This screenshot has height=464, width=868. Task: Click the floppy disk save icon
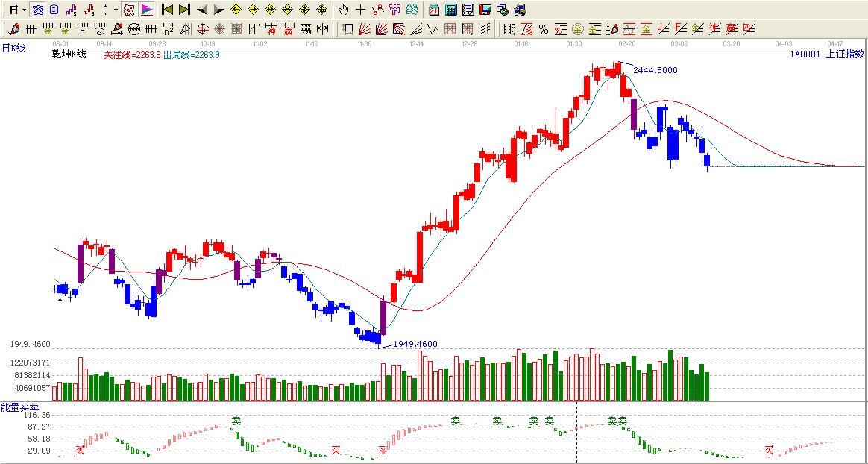tap(485, 10)
